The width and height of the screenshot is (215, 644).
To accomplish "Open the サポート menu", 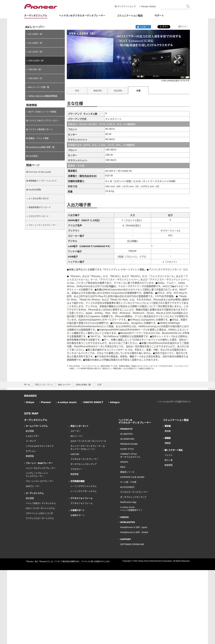I will [x=159, y=16].
